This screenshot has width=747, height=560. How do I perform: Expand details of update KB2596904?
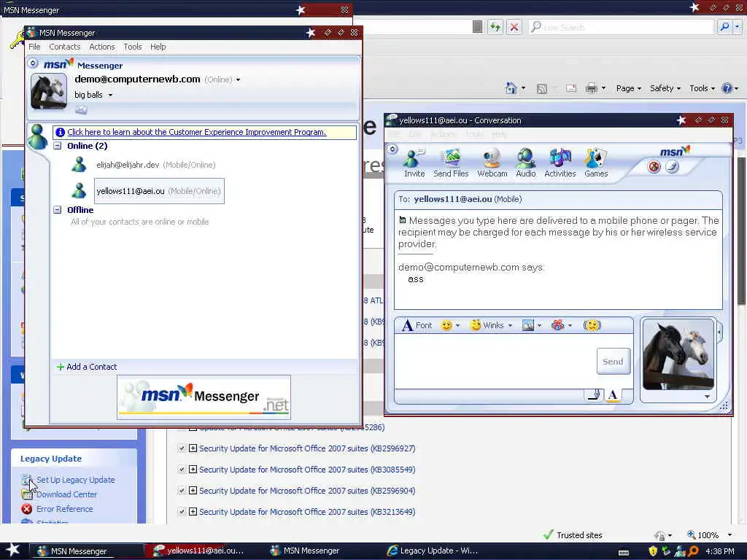(x=193, y=490)
